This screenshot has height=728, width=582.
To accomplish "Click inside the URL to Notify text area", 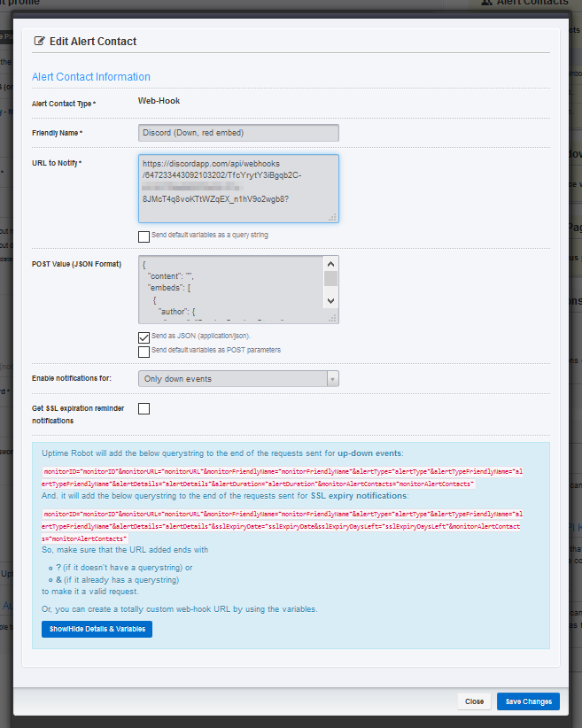I will pos(238,189).
